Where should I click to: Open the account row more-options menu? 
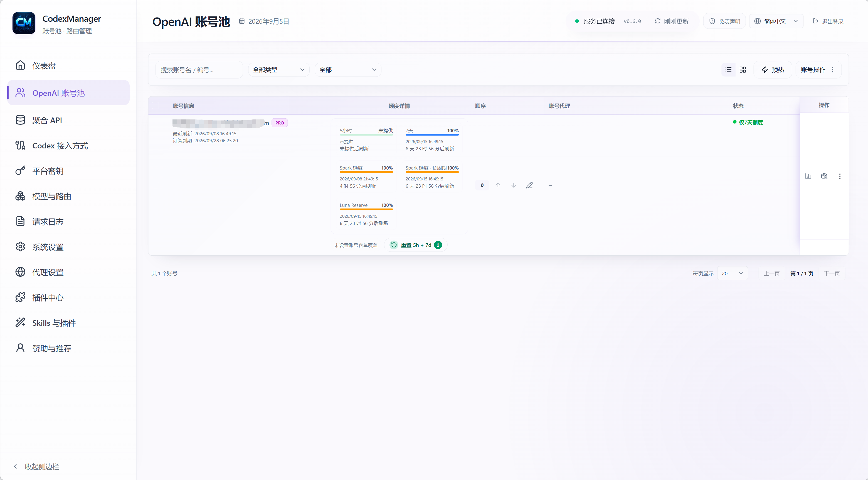coord(840,176)
